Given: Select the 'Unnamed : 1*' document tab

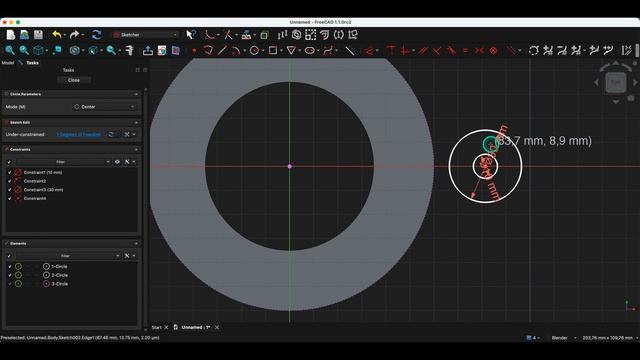Looking at the screenshot, I should pyautogui.click(x=196, y=327).
